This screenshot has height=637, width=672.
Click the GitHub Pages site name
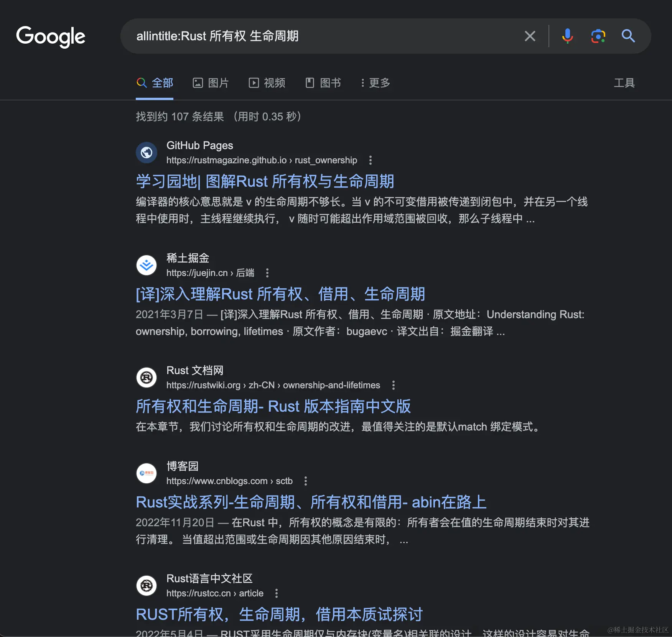click(200, 145)
